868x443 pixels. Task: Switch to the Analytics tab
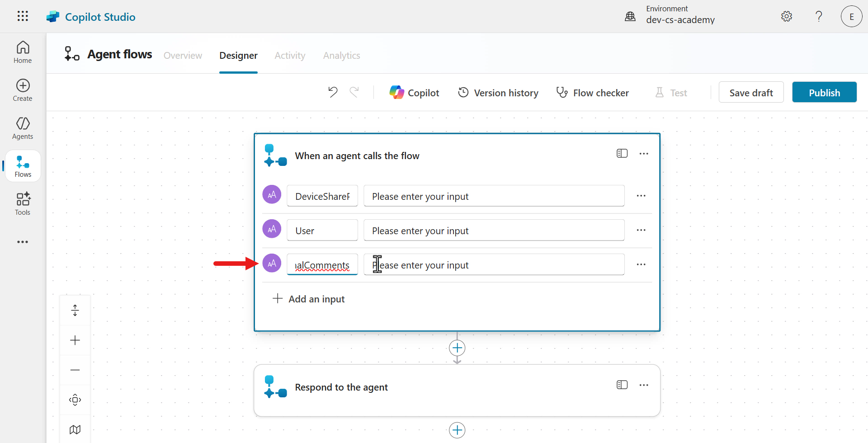[x=341, y=55]
